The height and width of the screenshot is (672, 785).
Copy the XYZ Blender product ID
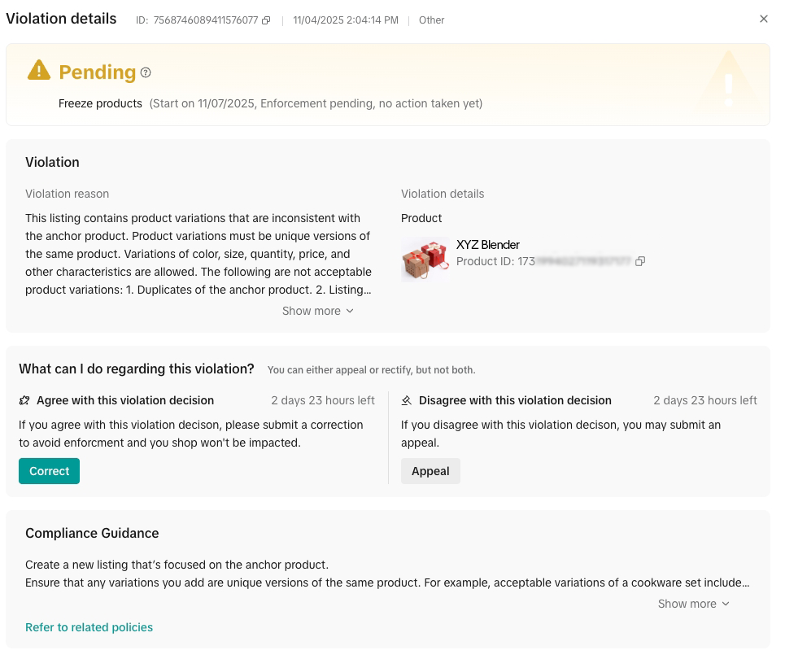(640, 261)
